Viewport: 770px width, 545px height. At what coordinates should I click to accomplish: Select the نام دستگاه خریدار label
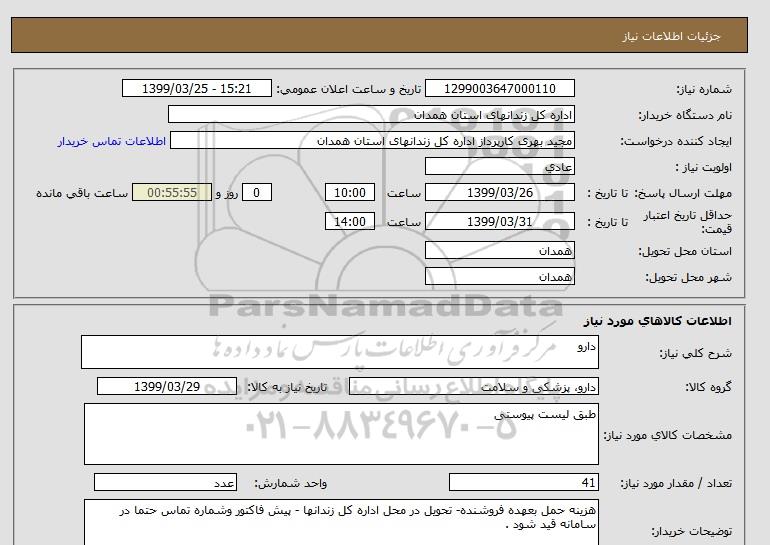[685, 115]
